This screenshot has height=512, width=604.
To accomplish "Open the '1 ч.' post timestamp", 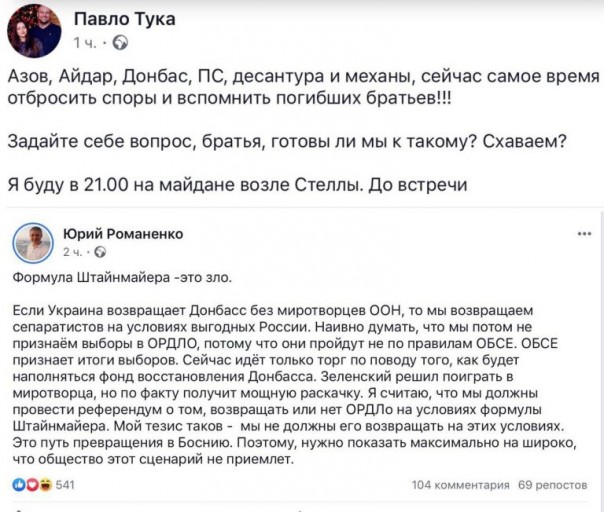I will (x=83, y=43).
